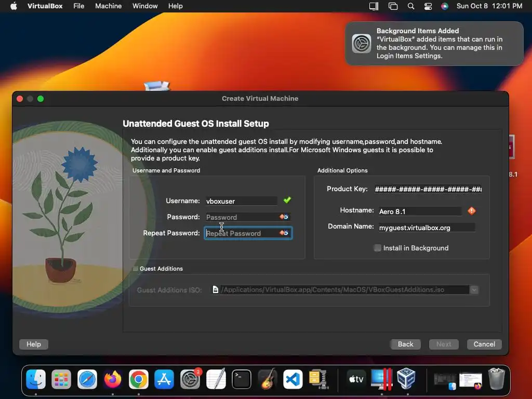Click the Next button
This screenshot has height=399, width=532.
[444, 344]
